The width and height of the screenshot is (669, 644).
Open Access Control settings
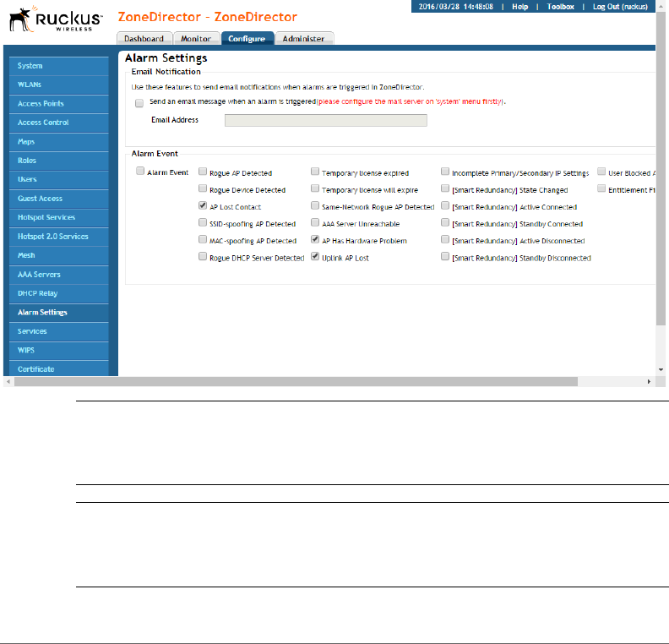(59, 123)
